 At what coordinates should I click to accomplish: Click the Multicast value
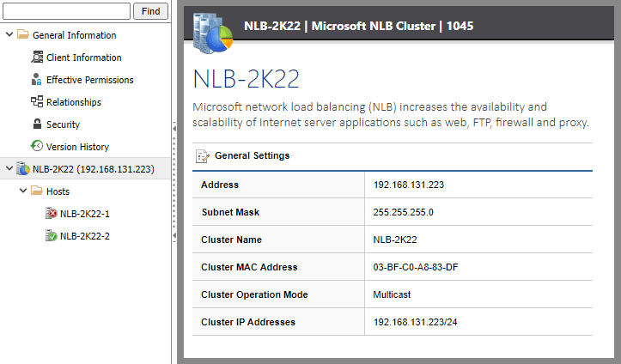click(392, 294)
